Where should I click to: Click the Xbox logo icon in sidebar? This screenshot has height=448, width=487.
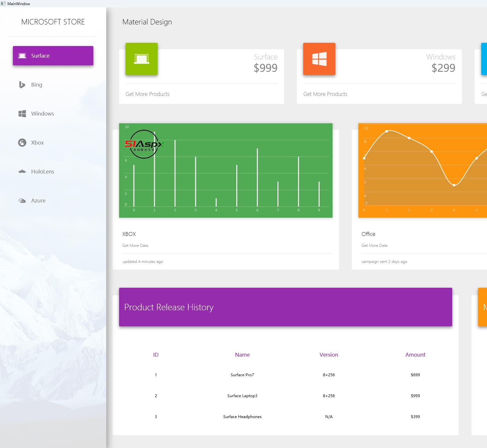click(x=22, y=143)
